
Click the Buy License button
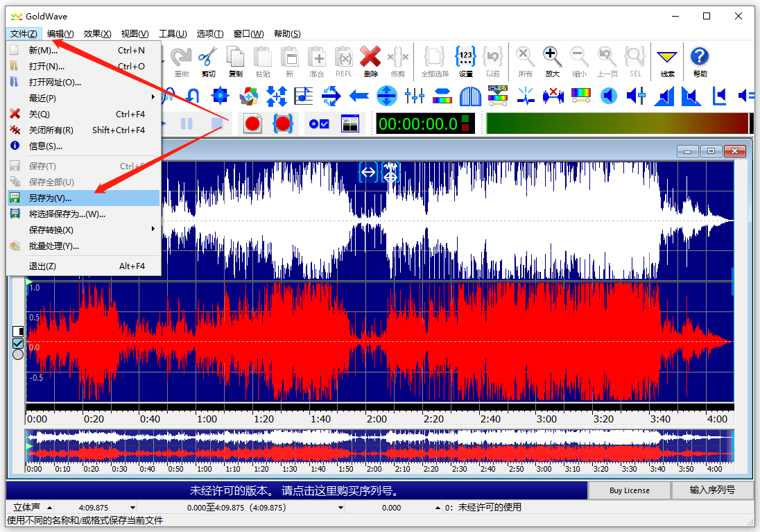[x=629, y=490]
